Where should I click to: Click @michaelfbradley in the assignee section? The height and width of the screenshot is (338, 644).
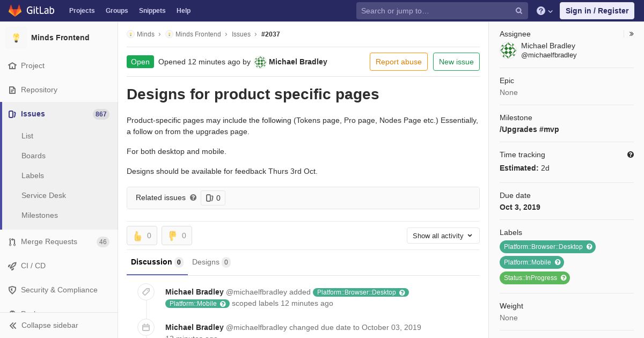click(x=549, y=55)
